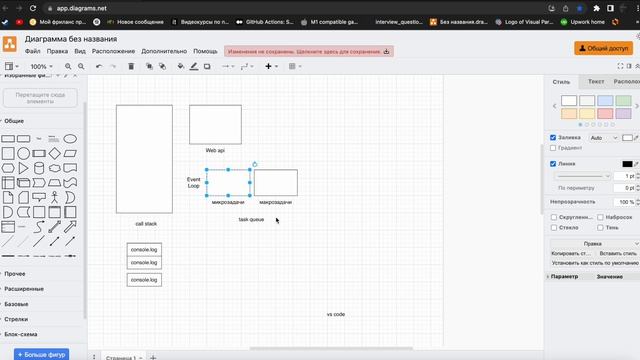Expand the Прочее shapes section

[15, 273]
